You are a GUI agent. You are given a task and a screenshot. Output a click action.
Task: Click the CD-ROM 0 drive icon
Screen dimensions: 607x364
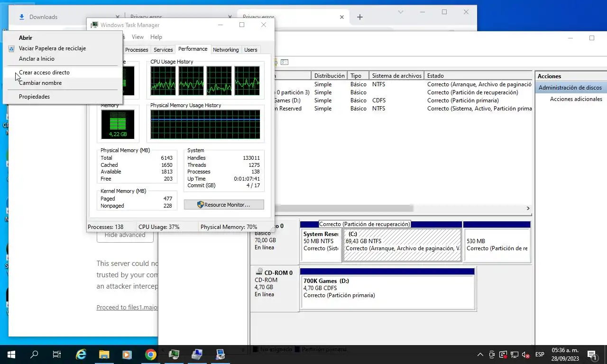tap(259, 272)
